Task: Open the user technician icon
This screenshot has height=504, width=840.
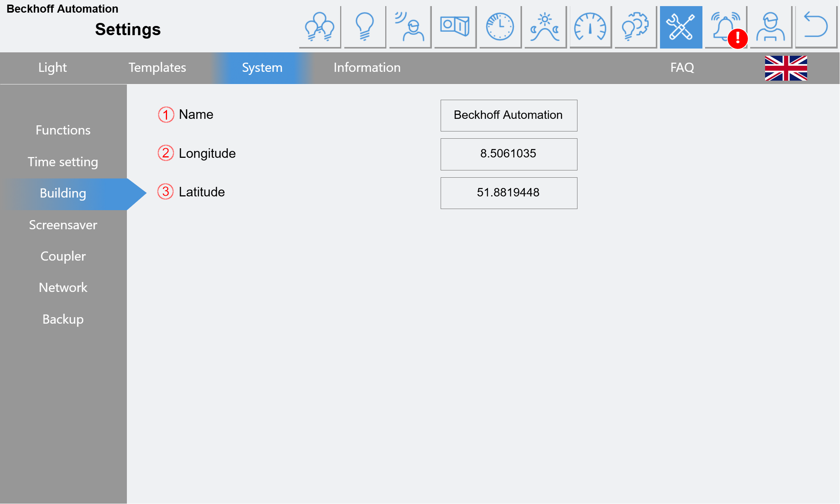Action: click(771, 27)
